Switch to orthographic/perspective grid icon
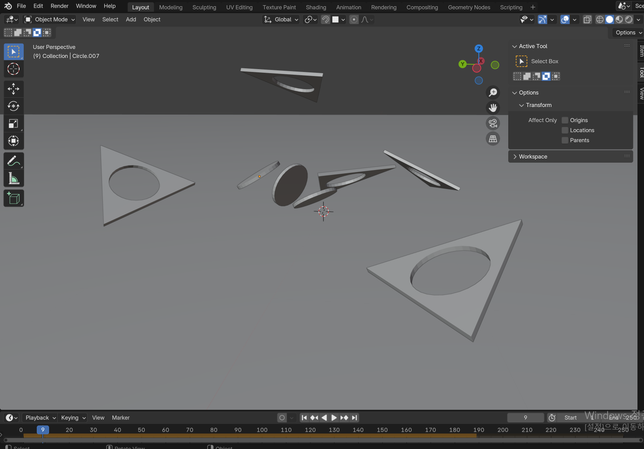 493,139
